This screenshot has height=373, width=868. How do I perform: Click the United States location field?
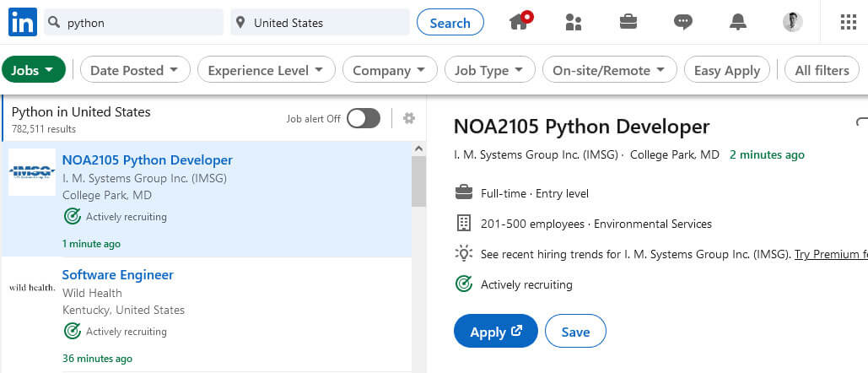tap(320, 23)
